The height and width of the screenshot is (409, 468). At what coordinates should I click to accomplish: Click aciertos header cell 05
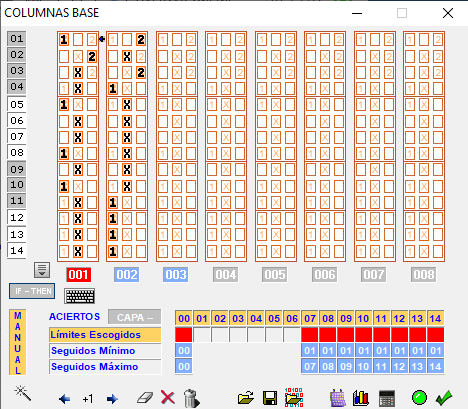pos(274,318)
